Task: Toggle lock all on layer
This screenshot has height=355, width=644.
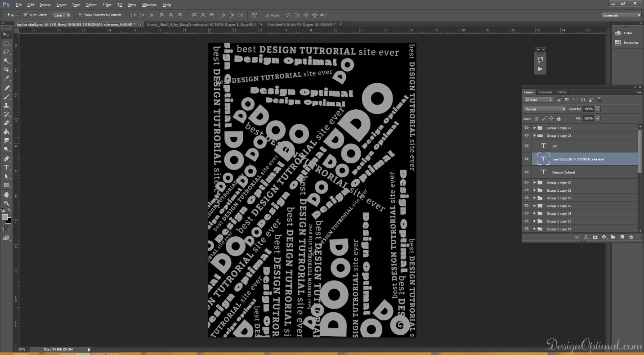Action: [x=559, y=118]
